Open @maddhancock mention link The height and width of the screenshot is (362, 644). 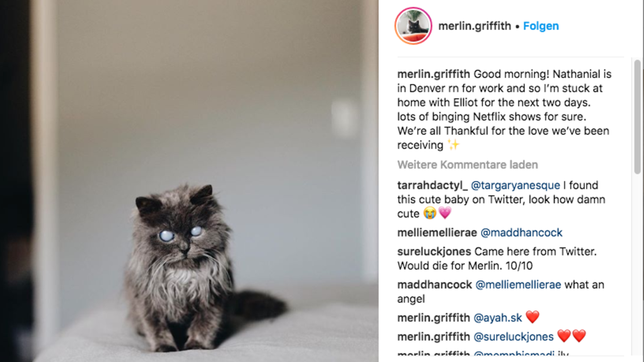click(x=521, y=232)
